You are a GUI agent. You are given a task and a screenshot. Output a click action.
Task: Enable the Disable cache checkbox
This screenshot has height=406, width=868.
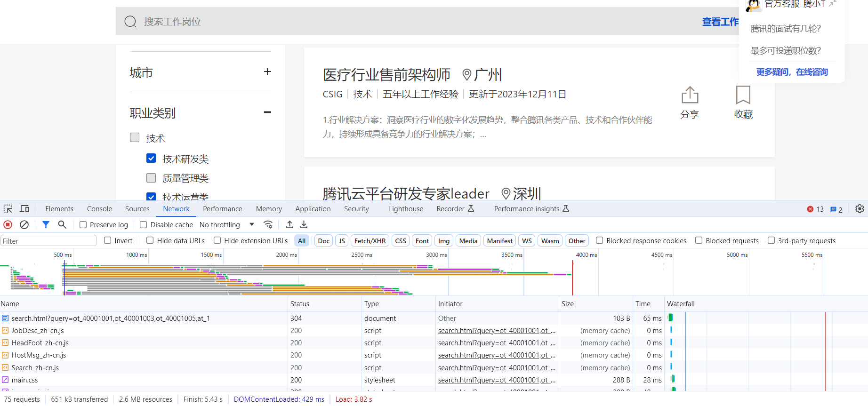click(x=144, y=225)
